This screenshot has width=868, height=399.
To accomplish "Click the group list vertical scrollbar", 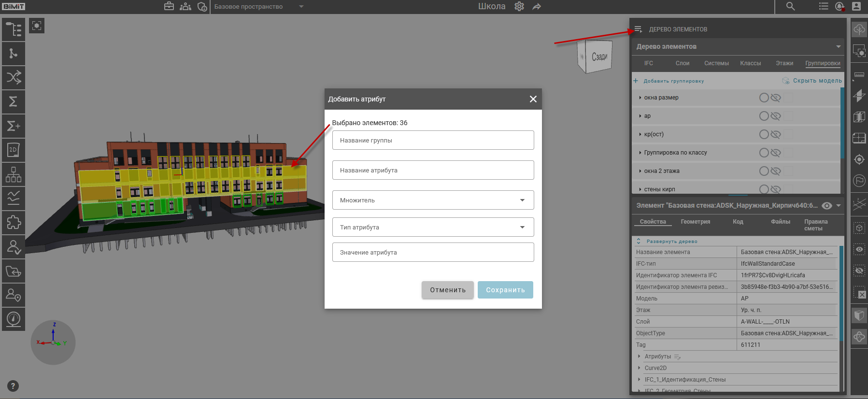I will tap(842, 126).
